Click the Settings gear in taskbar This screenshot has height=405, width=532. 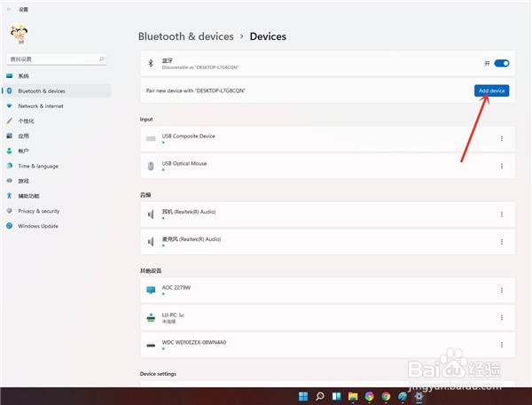(x=419, y=396)
